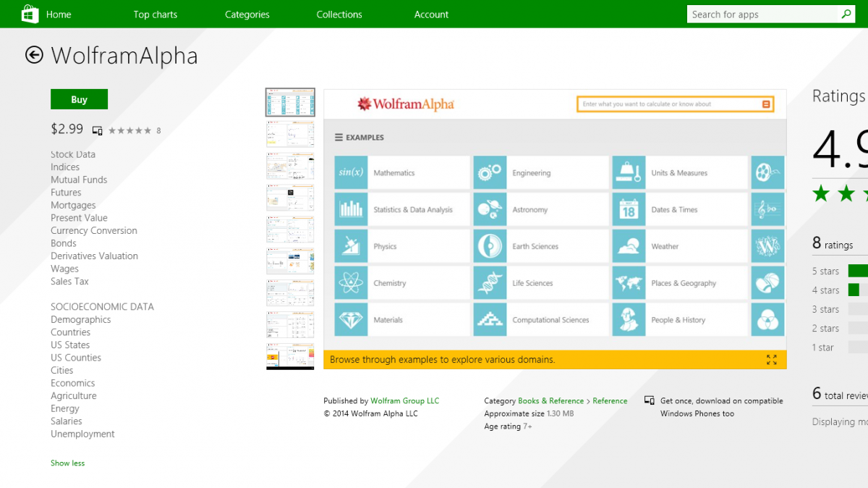Viewport: 868px width, 488px height.
Task: Buy the WolframAlpha app
Action: click(80, 99)
